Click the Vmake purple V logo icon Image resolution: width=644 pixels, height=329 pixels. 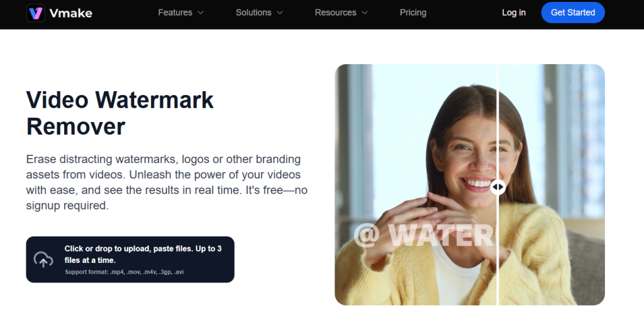36,13
